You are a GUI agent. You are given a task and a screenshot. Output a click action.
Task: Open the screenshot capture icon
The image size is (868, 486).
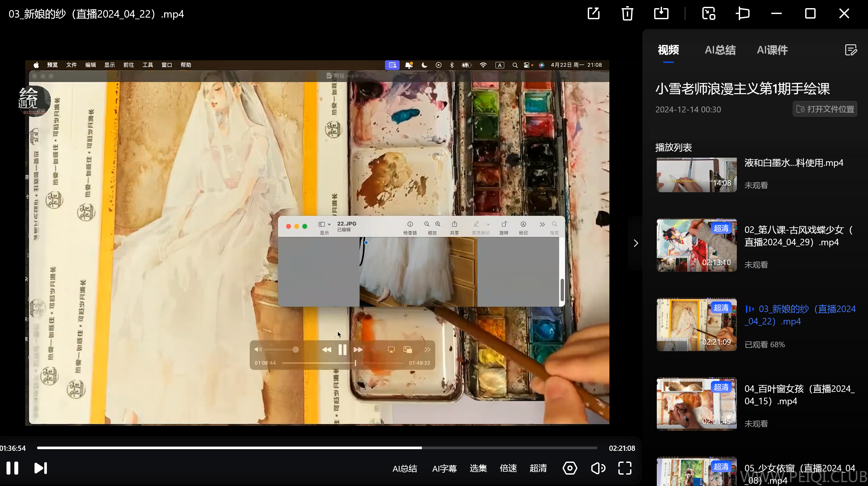tap(570, 468)
